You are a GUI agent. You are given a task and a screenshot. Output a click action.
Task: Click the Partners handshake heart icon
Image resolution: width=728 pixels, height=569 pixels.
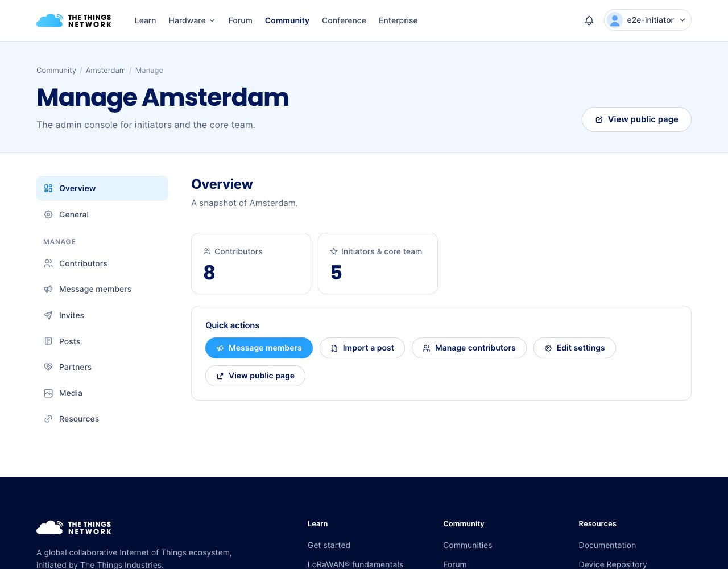[x=48, y=367]
